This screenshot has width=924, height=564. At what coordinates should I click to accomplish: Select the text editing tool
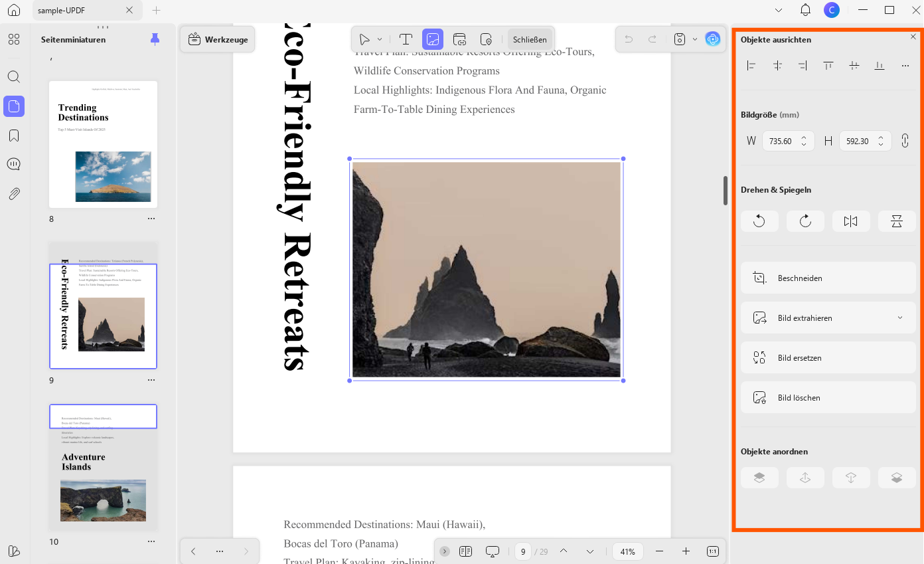coord(406,39)
